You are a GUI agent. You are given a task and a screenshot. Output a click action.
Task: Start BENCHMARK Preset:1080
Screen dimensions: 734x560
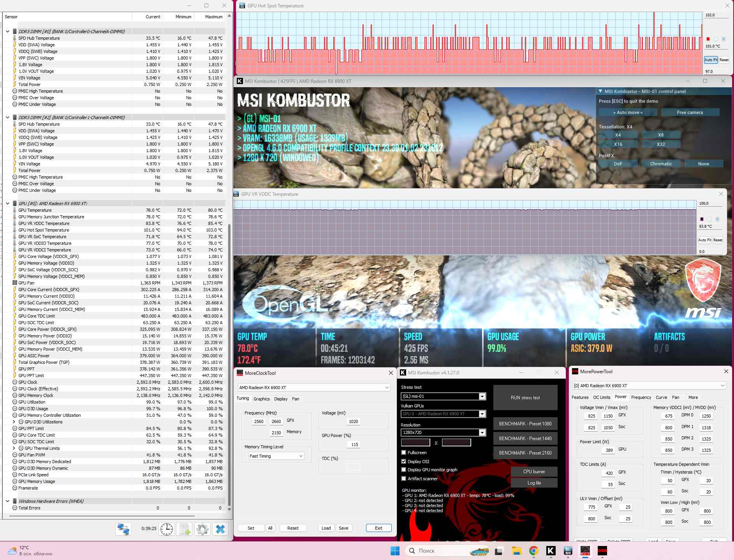[x=525, y=424]
